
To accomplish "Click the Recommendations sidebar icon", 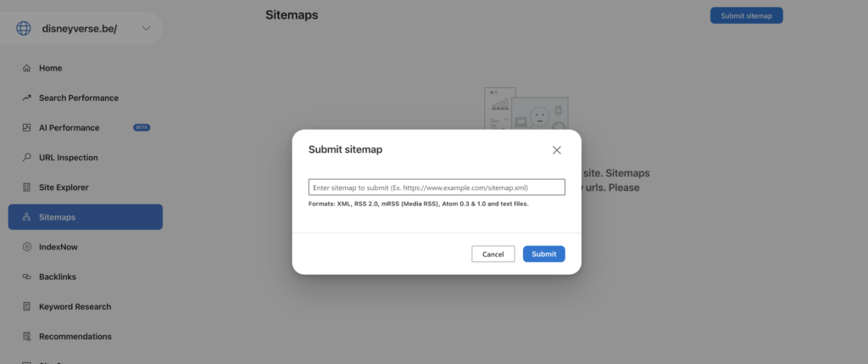I will point(27,336).
